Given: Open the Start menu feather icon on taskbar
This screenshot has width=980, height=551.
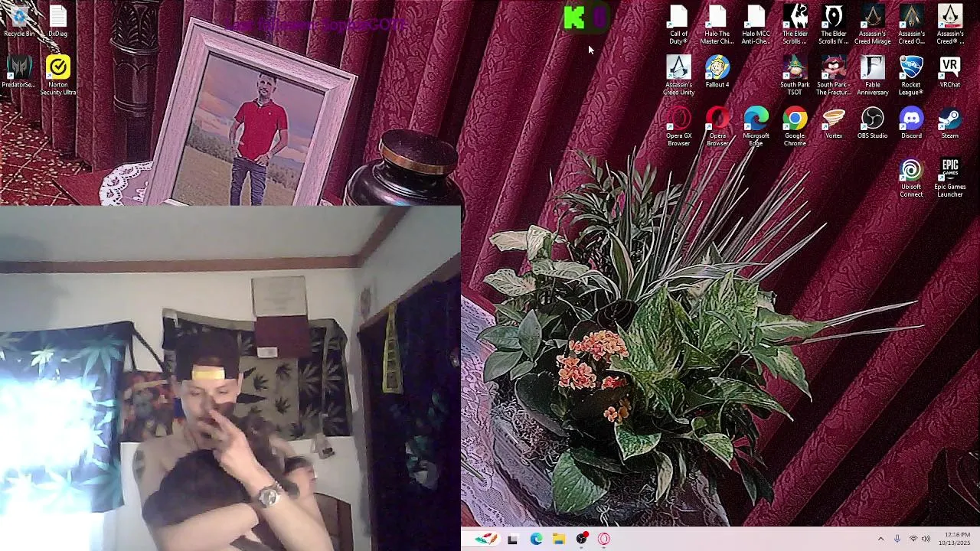Looking at the screenshot, I should point(485,539).
